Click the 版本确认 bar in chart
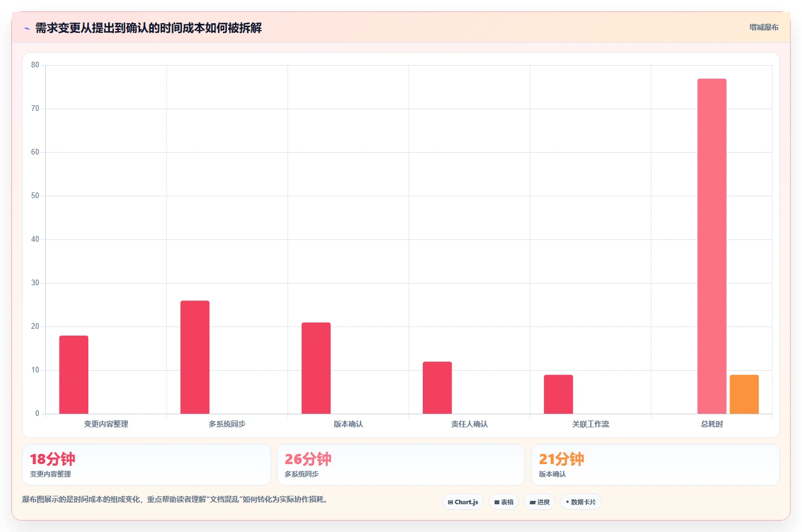 pyautogui.click(x=316, y=368)
